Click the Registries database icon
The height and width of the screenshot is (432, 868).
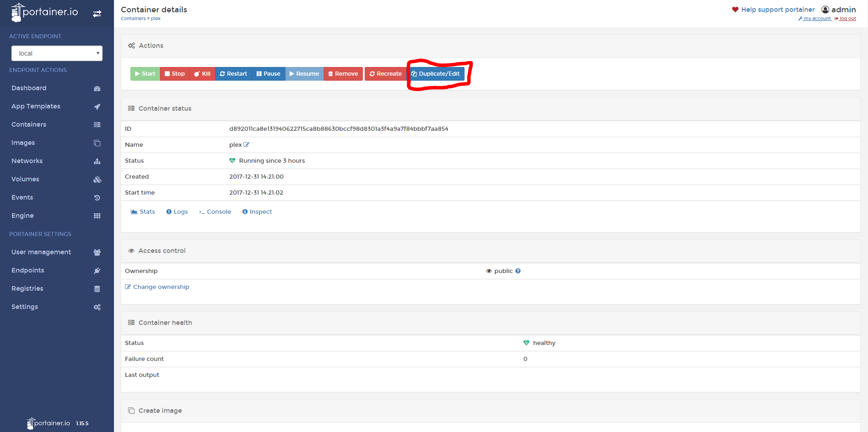[x=97, y=289]
